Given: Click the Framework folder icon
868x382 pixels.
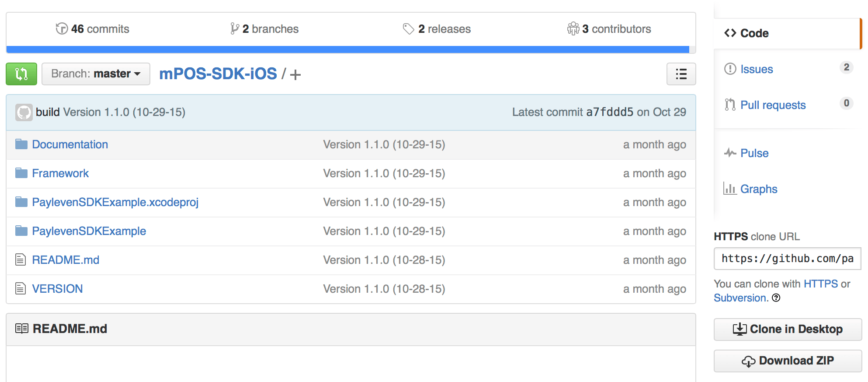Looking at the screenshot, I should [21, 173].
